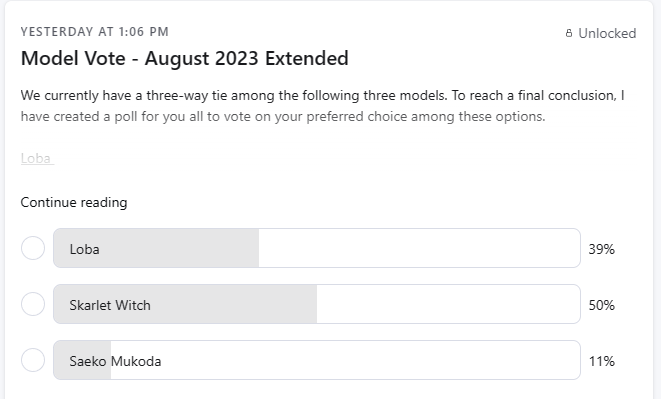Click the 50% result for Skarlet Witch
661x399 pixels.
point(602,305)
